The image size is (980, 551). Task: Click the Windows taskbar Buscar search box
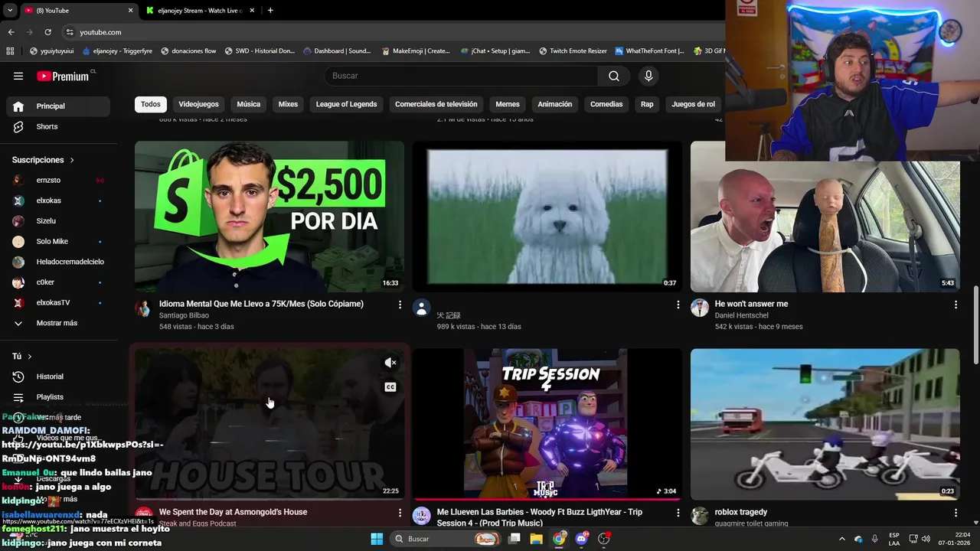(x=445, y=539)
